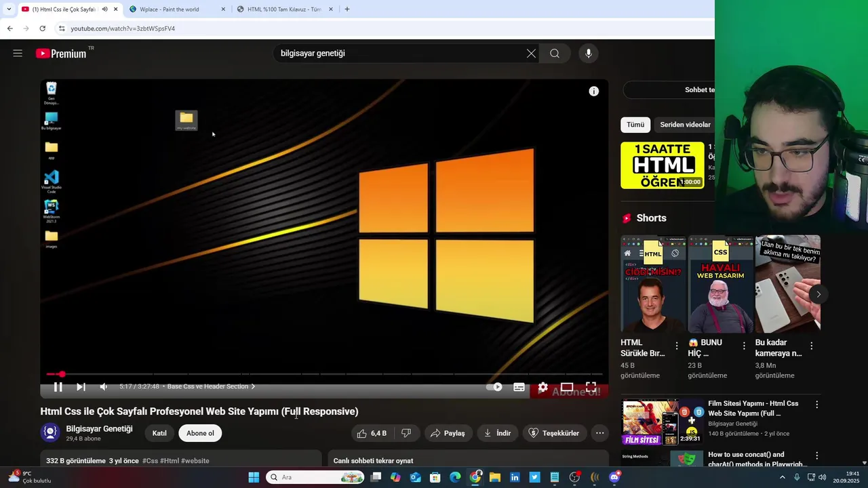Image resolution: width=868 pixels, height=488 pixels.
Task: Open Microsoft Edge from the taskbar
Action: pyautogui.click(x=455, y=477)
